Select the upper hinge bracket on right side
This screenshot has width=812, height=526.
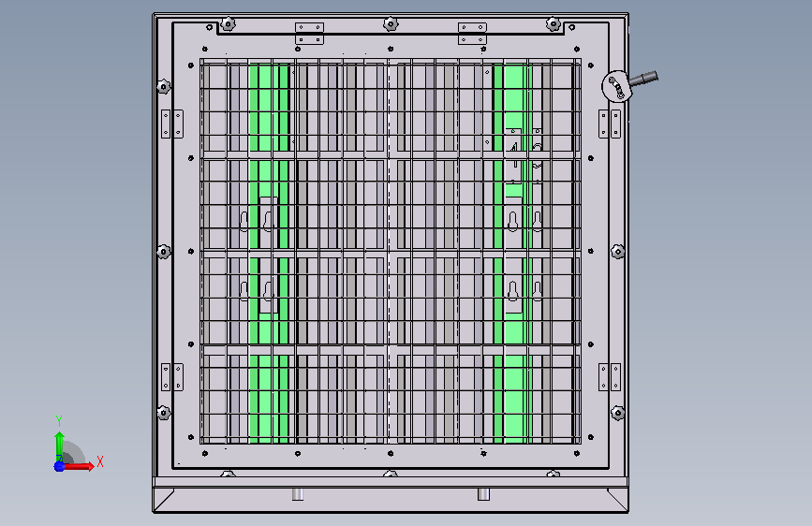point(610,124)
